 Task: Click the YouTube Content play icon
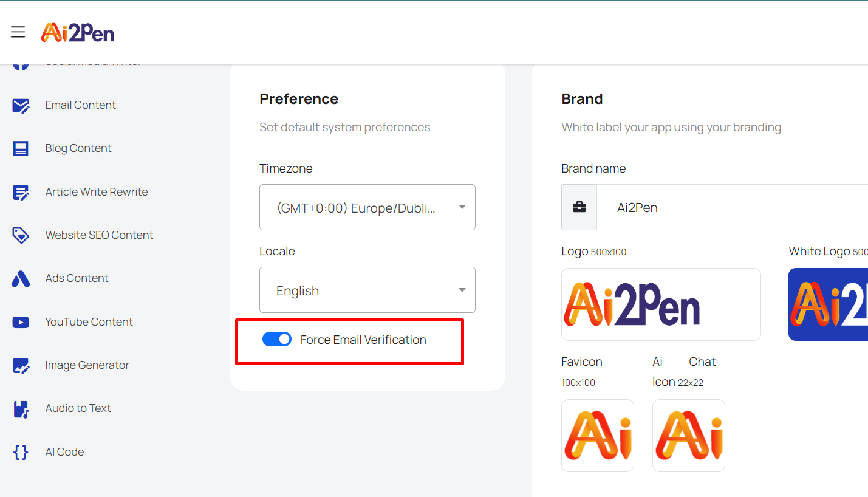[21, 323]
